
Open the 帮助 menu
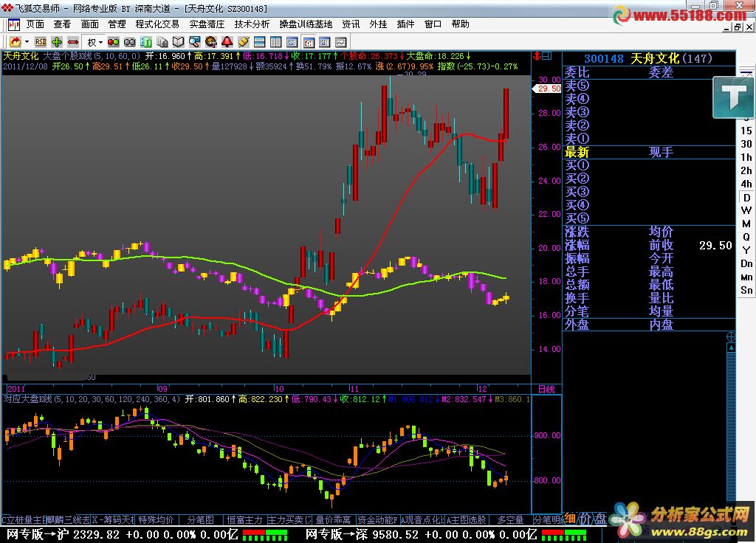[x=461, y=24]
